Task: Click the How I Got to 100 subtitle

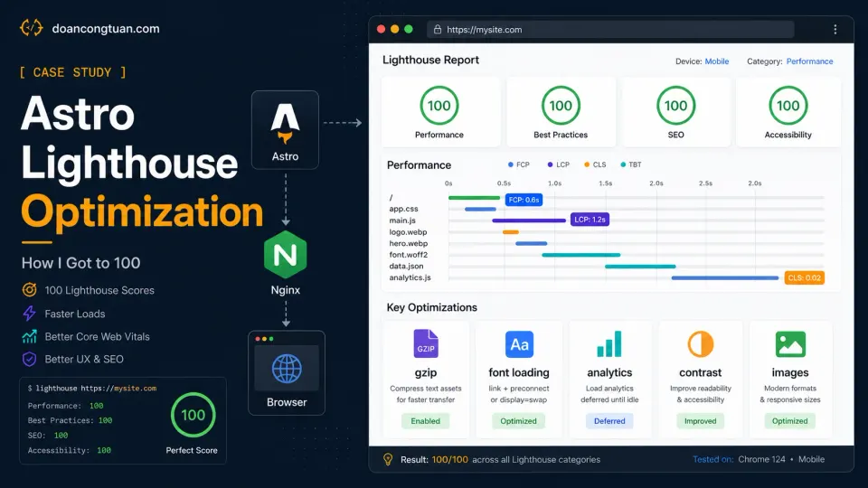Action: click(x=80, y=263)
